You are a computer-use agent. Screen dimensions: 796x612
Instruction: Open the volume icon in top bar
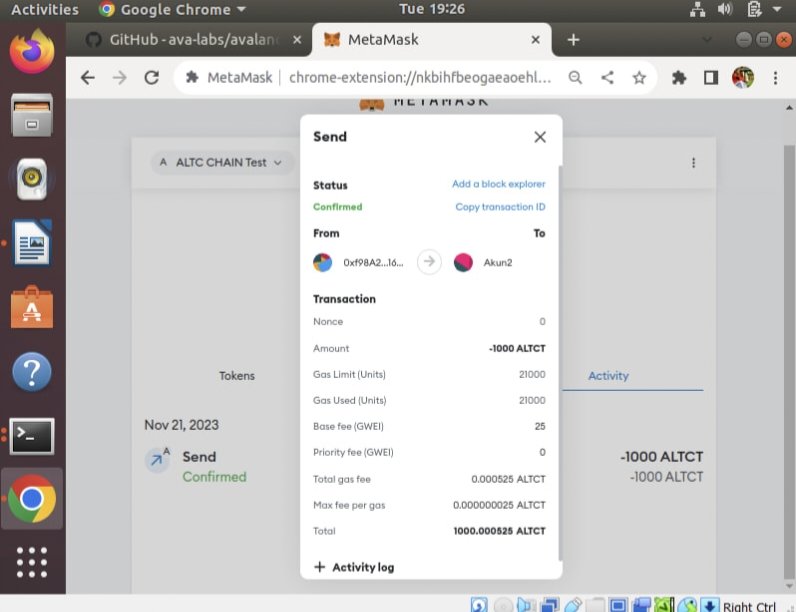(725, 9)
